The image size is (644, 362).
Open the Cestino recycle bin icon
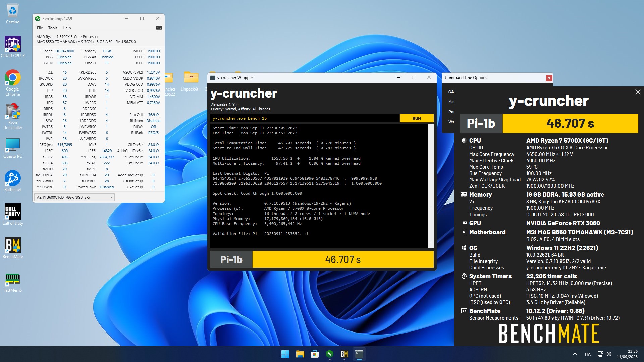coord(13,14)
